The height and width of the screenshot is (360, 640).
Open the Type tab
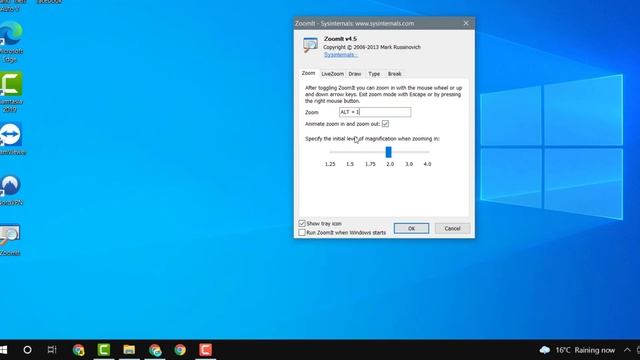point(374,74)
